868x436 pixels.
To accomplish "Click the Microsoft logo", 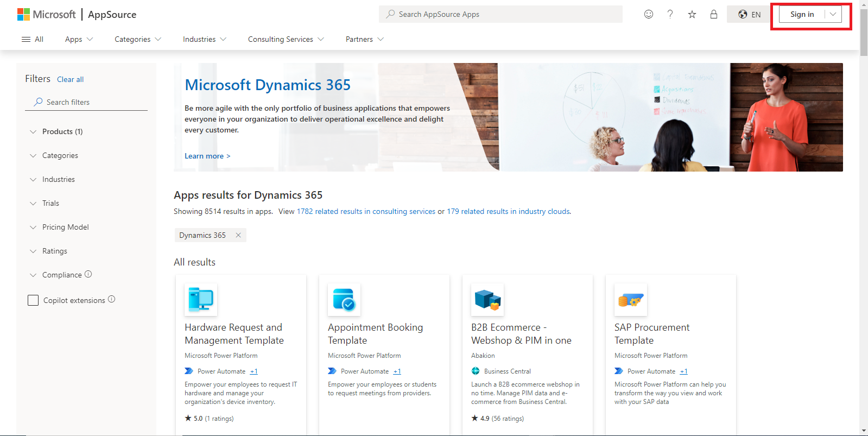I will coord(47,15).
